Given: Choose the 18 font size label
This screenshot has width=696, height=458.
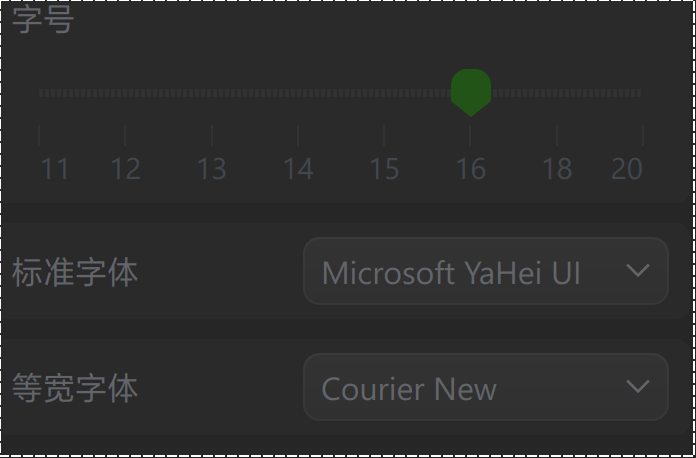Looking at the screenshot, I should point(557,168).
